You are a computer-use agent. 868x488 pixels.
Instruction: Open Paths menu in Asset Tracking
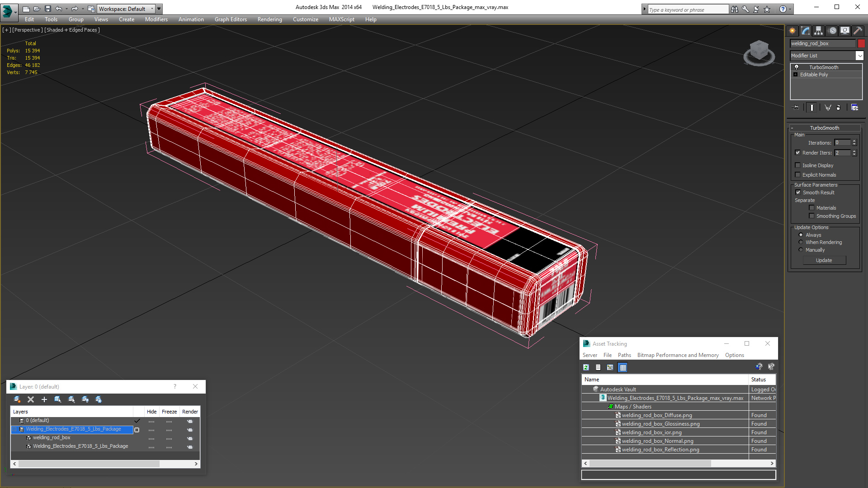(624, 355)
